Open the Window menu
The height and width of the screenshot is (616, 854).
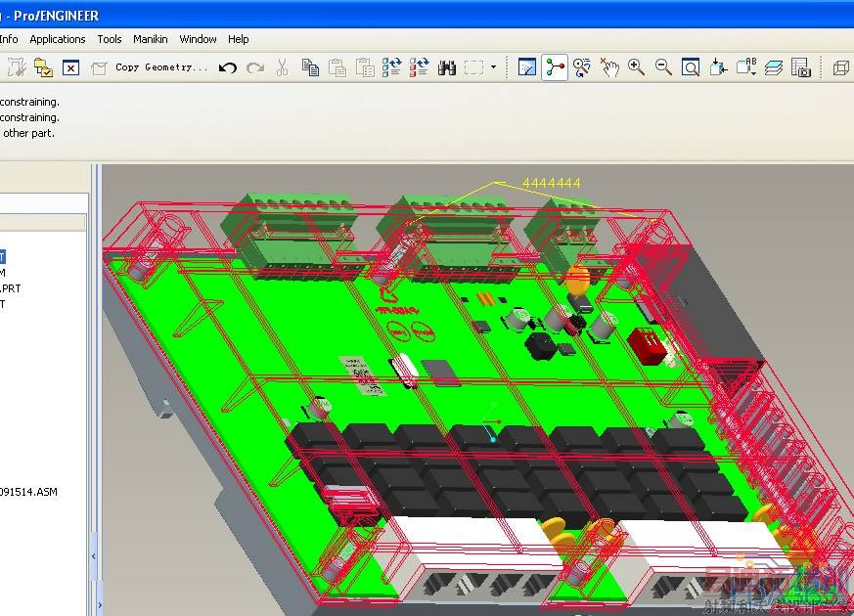(x=198, y=39)
